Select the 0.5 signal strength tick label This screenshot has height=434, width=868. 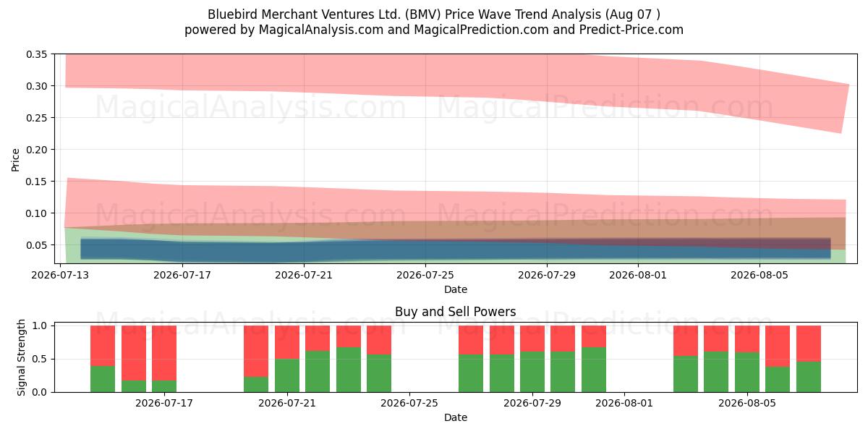[x=41, y=359]
